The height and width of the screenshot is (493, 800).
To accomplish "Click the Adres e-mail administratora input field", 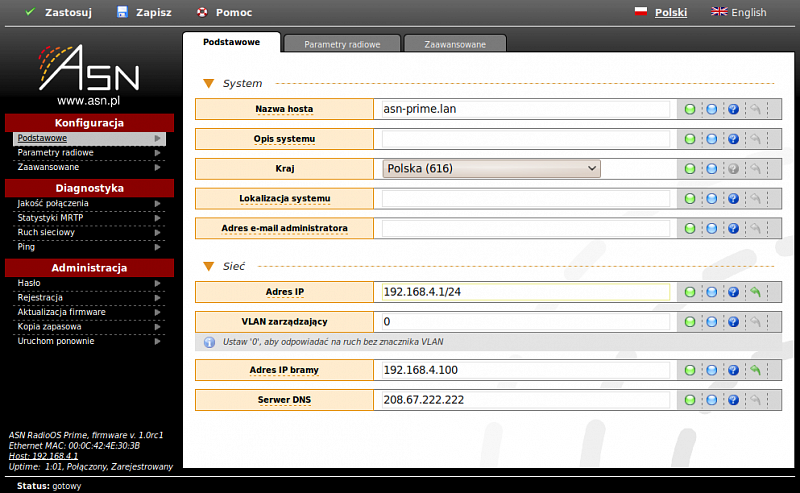I will (526, 228).
